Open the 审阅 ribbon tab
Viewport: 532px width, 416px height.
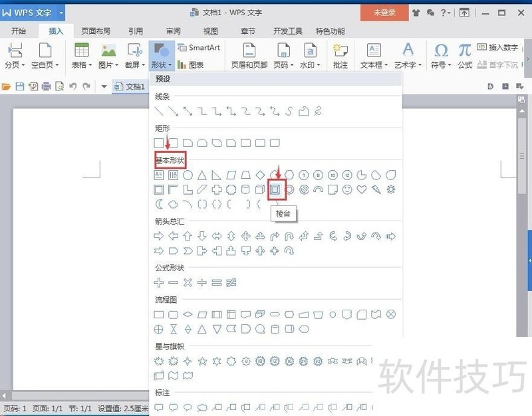click(x=174, y=31)
